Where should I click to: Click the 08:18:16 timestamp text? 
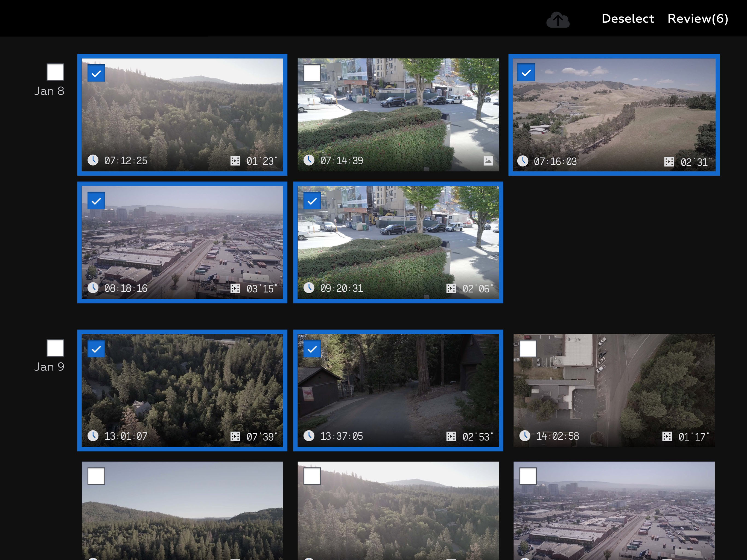(x=126, y=288)
